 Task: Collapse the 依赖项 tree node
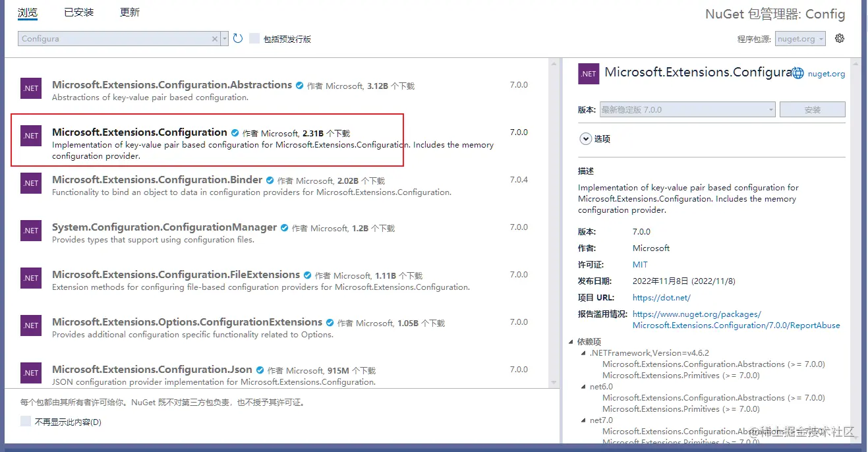[571, 342]
